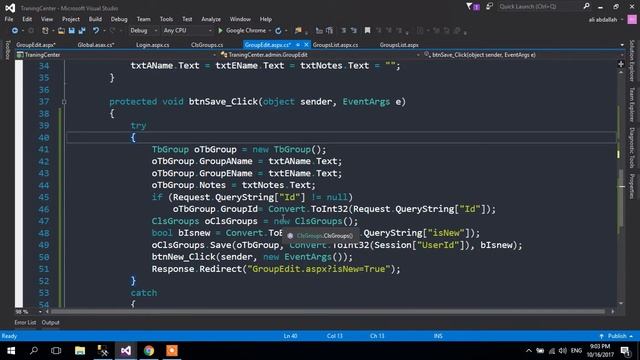The image size is (640, 360).
Task: Open the TraningCenter project navigation dropdown
Action: tap(116, 55)
